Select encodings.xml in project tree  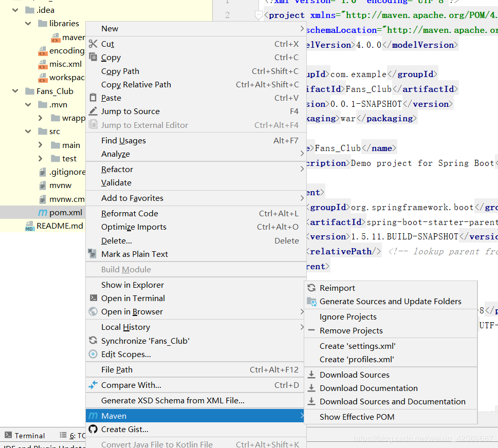pyautogui.click(x=62, y=51)
